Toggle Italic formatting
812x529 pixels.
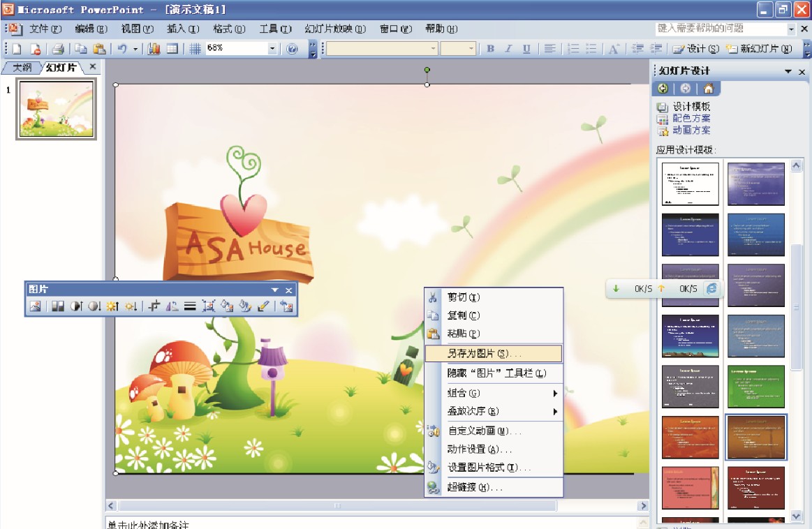(508, 49)
